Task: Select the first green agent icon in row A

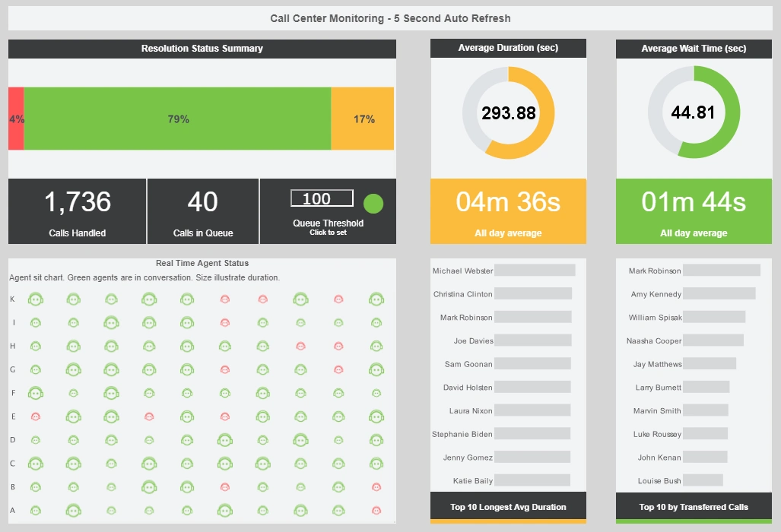Action: [36, 510]
